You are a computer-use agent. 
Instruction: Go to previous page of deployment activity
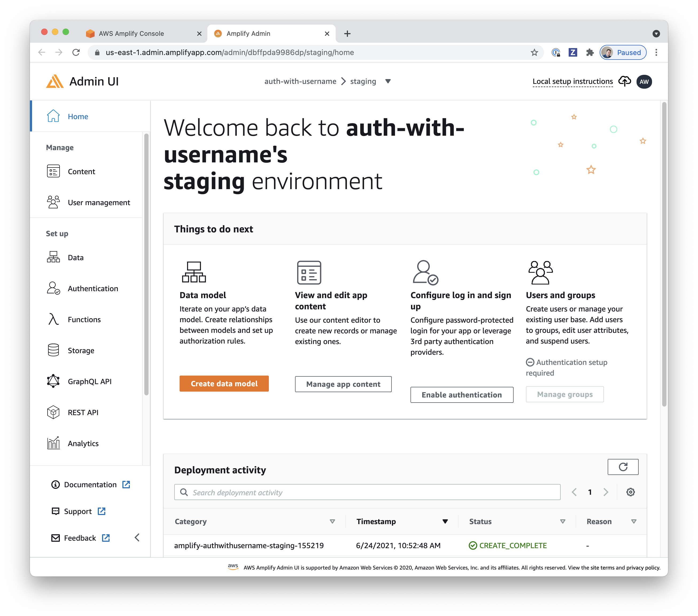tap(574, 492)
